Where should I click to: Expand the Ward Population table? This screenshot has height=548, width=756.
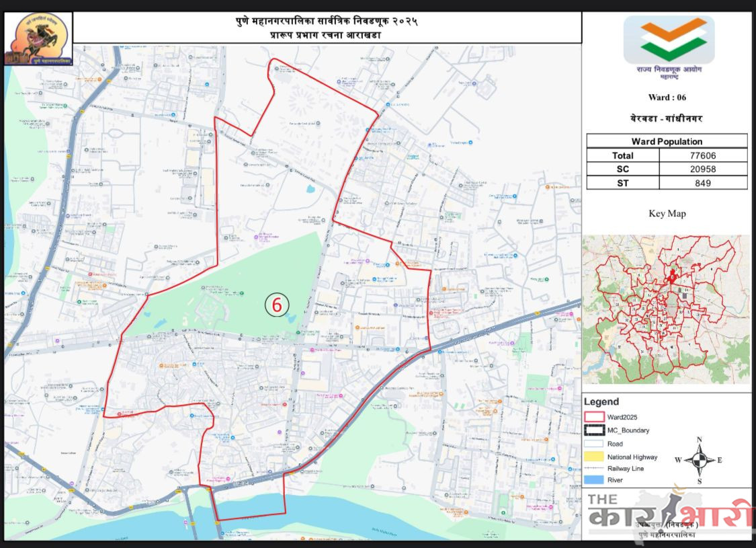pos(667,141)
